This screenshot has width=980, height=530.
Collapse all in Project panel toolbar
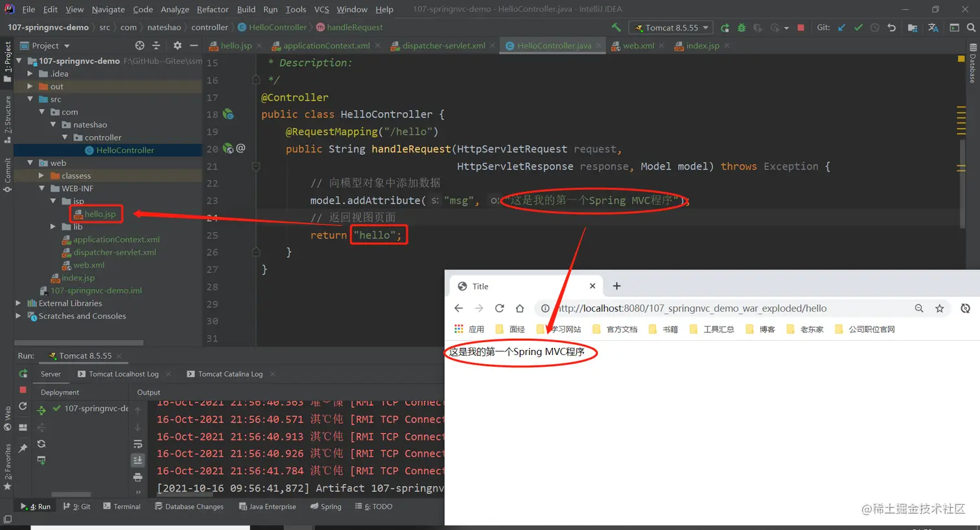click(x=156, y=45)
